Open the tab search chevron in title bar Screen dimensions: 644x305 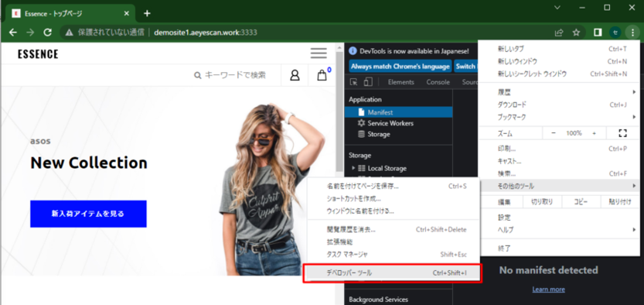click(557, 8)
